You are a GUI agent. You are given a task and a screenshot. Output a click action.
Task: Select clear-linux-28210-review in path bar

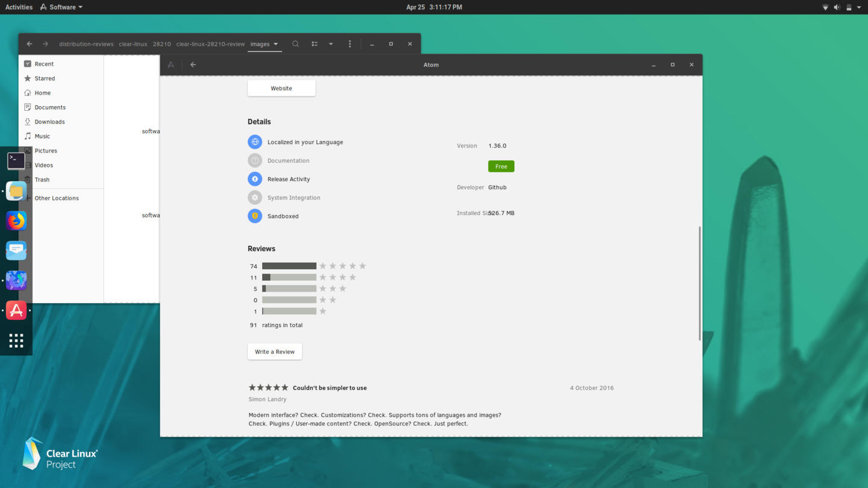210,44
